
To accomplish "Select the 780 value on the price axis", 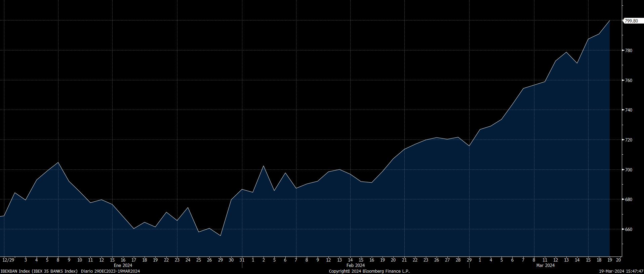I will [x=629, y=51].
